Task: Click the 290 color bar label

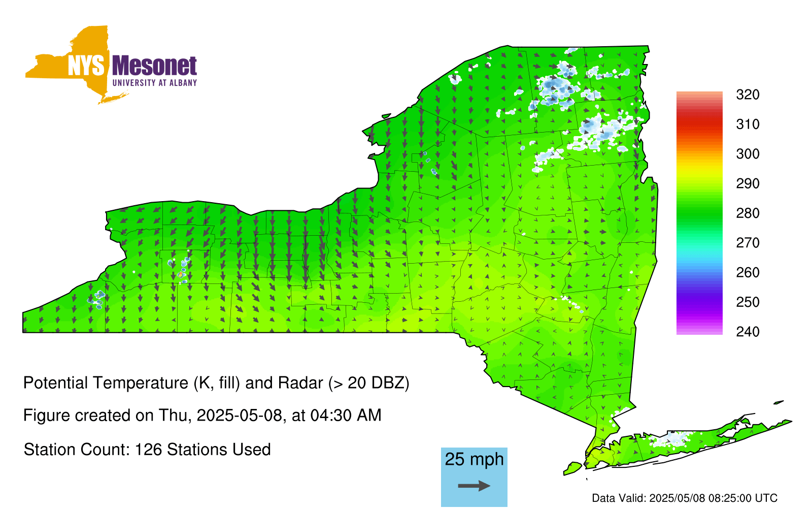Action: tap(748, 183)
